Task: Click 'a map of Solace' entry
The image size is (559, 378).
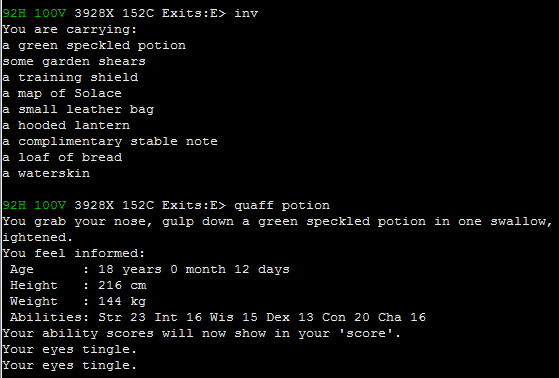Action: [62, 93]
